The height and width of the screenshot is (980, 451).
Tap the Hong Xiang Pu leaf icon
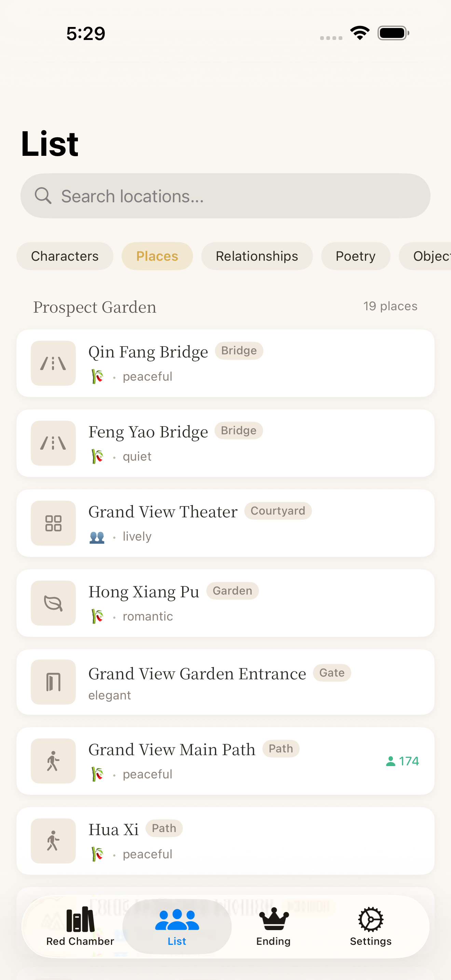coord(53,603)
